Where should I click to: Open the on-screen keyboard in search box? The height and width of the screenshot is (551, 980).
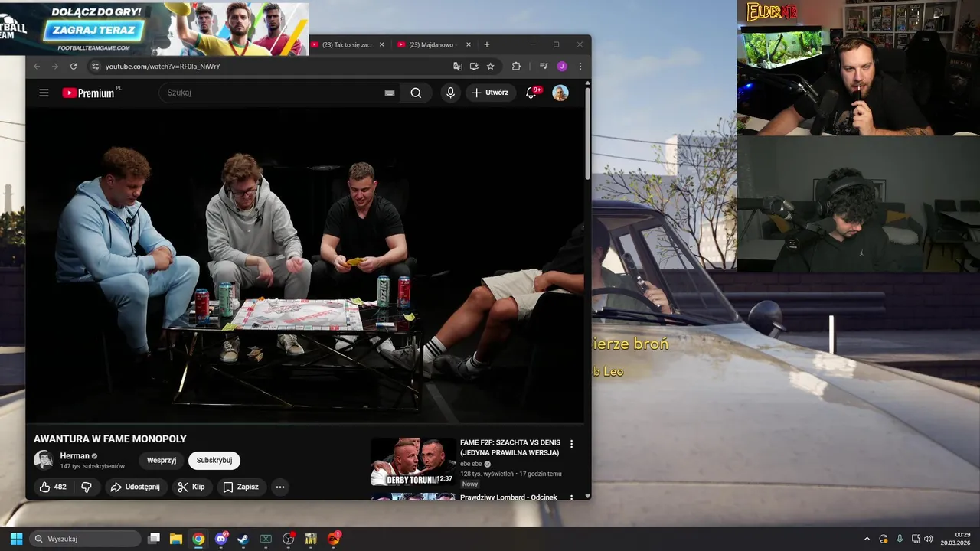pos(390,93)
